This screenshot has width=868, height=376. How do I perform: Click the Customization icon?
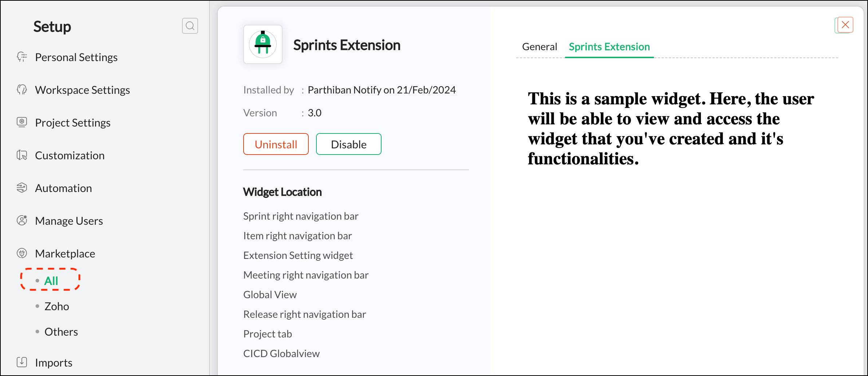tap(22, 155)
